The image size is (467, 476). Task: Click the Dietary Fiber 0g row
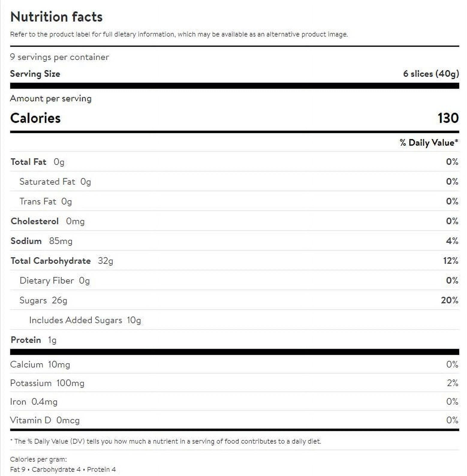[234, 280]
